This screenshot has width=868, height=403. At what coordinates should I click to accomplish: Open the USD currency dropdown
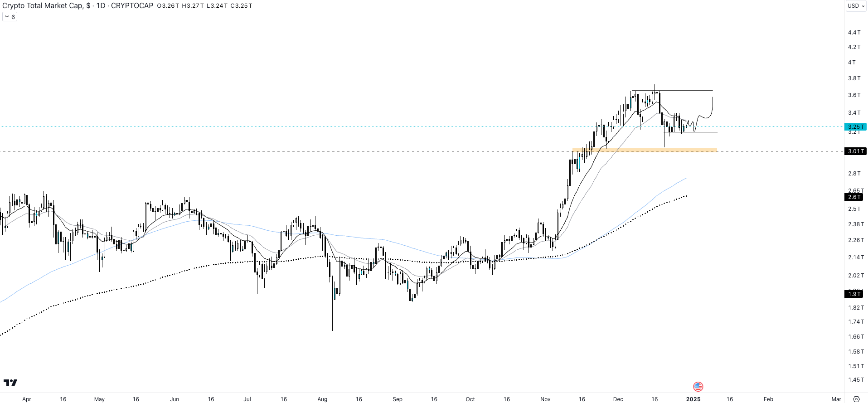point(856,6)
